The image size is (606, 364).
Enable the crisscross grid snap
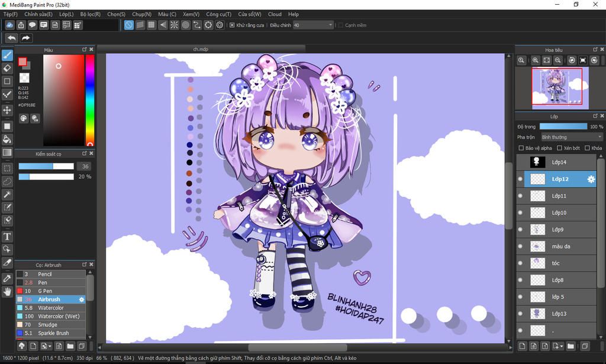point(151,25)
